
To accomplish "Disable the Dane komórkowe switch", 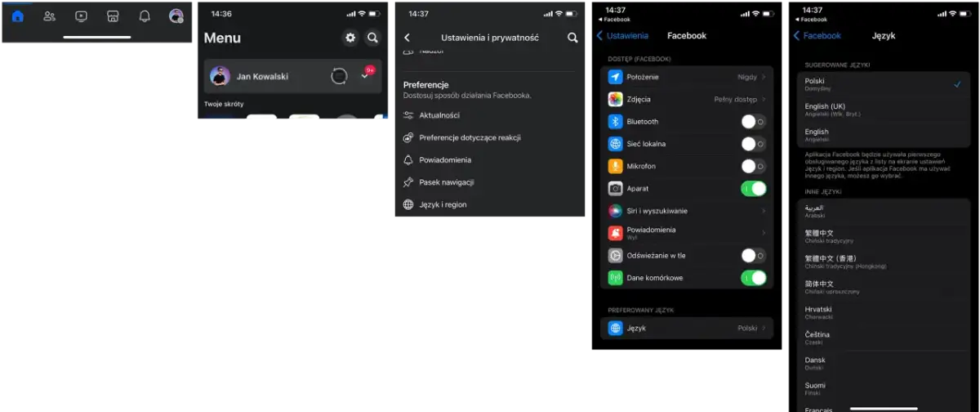I will click(x=753, y=278).
